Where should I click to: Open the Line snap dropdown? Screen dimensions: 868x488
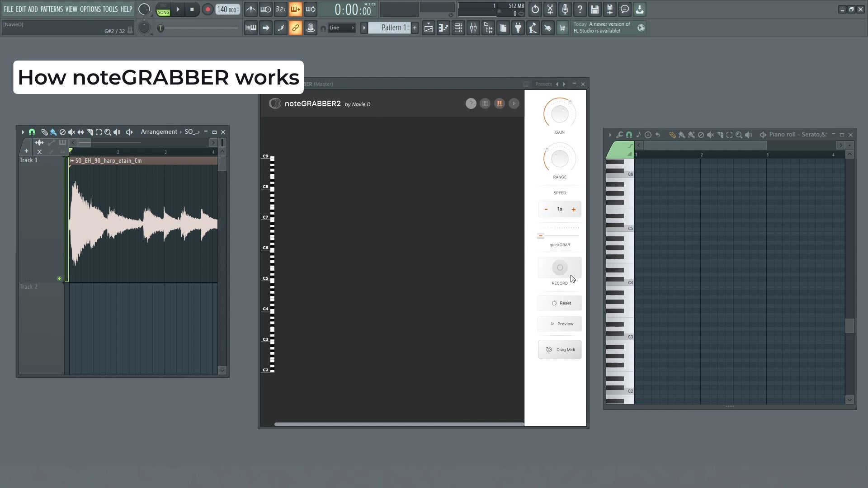click(342, 28)
